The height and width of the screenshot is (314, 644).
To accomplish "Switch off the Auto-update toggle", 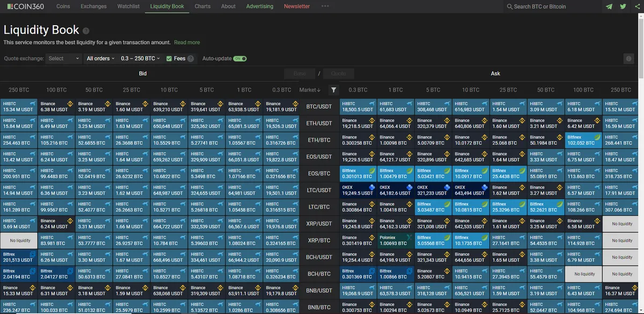I will click(240, 58).
